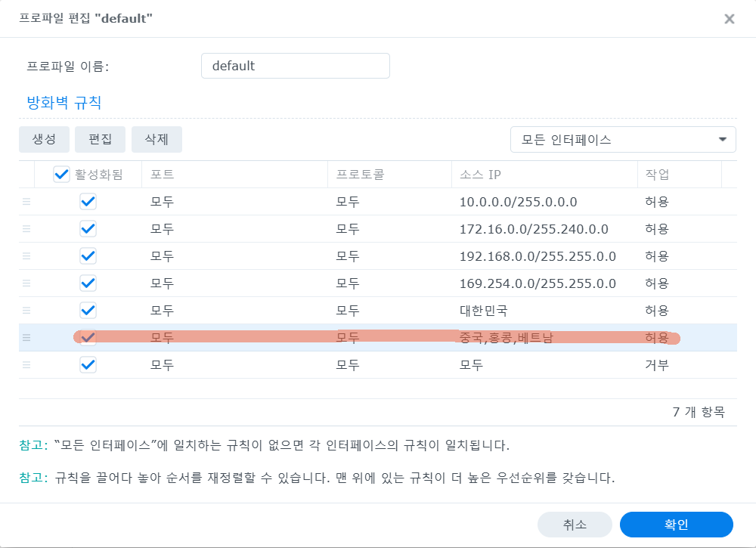The image size is (756, 548).
Task: Toggle the 활성화됨 header select-all checkbox
Action: pos(62,175)
